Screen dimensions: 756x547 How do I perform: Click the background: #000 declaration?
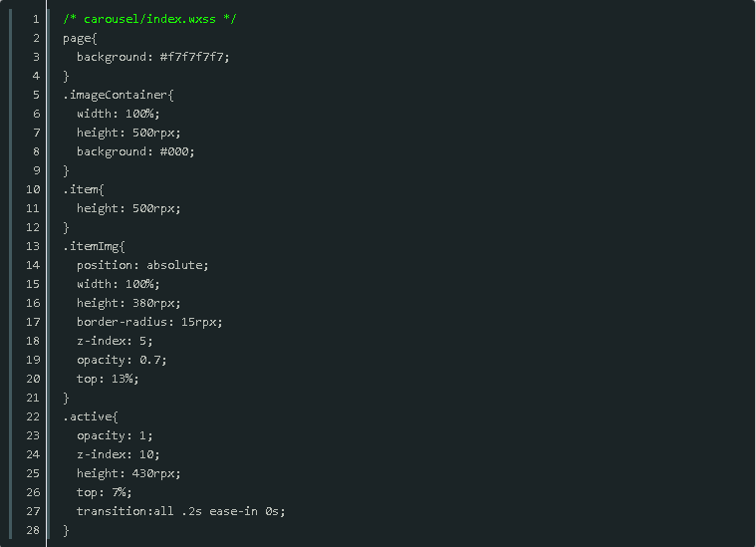tap(135, 151)
